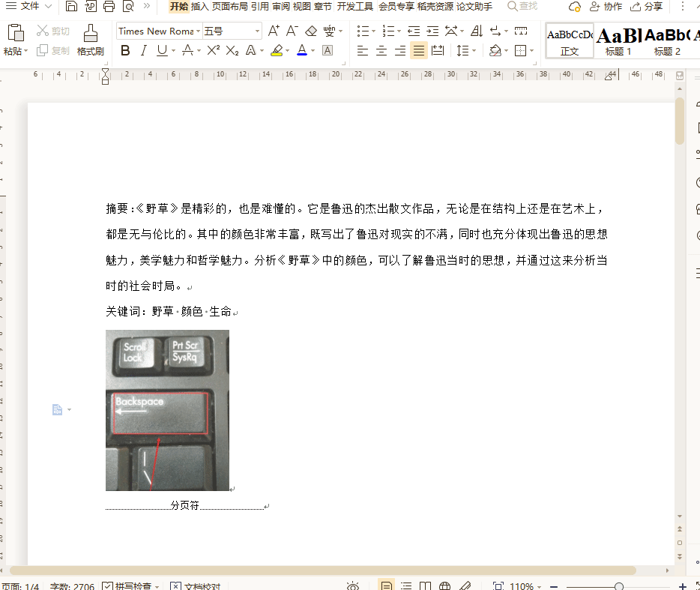Toggle the spell check checkbox

(x=108, y=586)
